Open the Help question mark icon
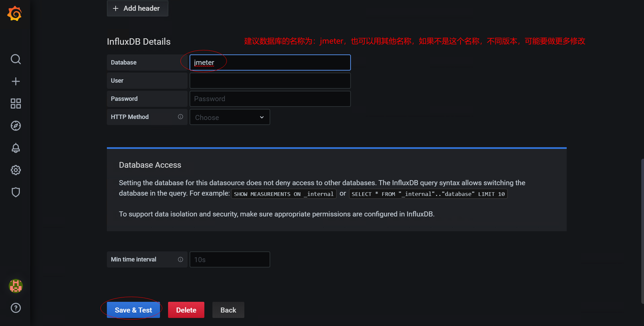644x326 pixels. (15, 308)
